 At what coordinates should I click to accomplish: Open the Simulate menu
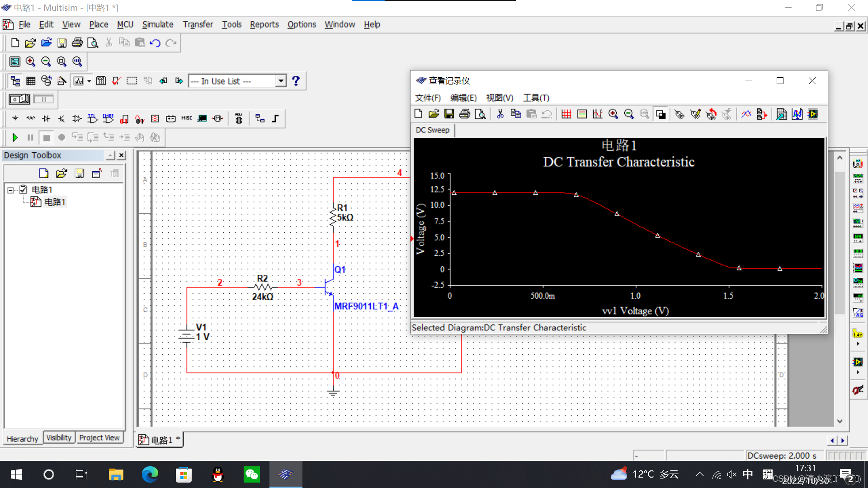[157, 24]
